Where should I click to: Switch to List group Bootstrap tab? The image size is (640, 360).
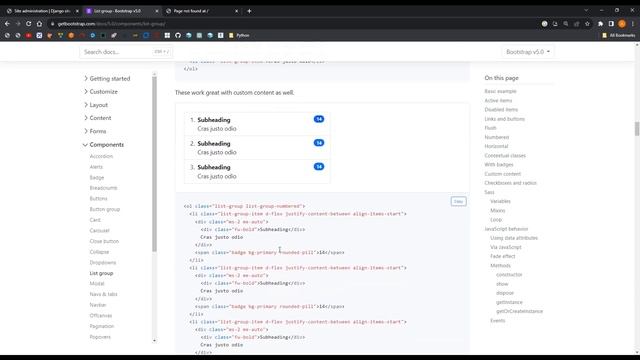click(122, 11)
